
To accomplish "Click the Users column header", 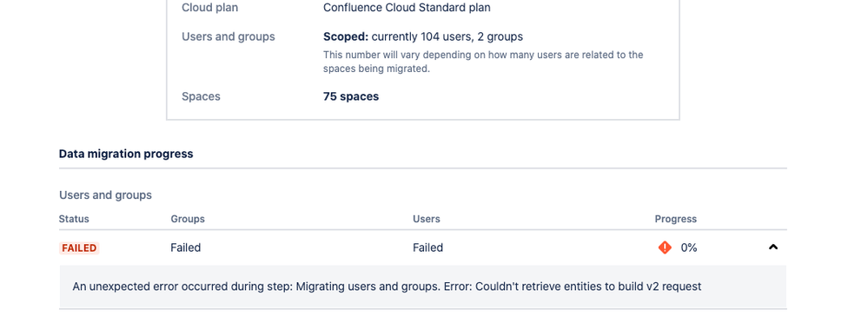I will [x=427, y=219].
